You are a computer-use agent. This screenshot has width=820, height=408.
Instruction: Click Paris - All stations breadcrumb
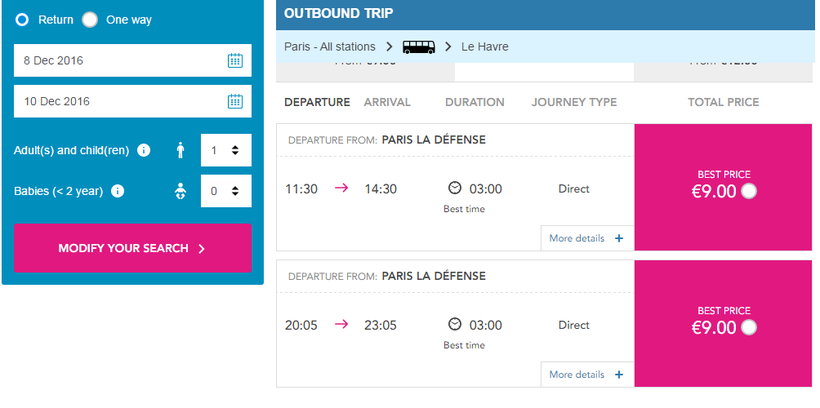pyautogui.click(x=330, y=46)
